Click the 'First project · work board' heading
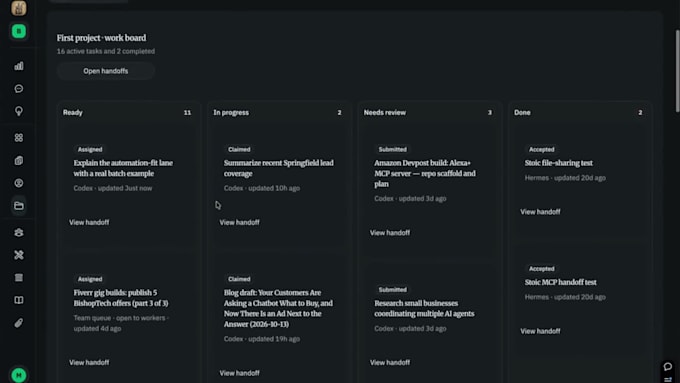This screenshot has width=680, height=383. coord(101,38)
